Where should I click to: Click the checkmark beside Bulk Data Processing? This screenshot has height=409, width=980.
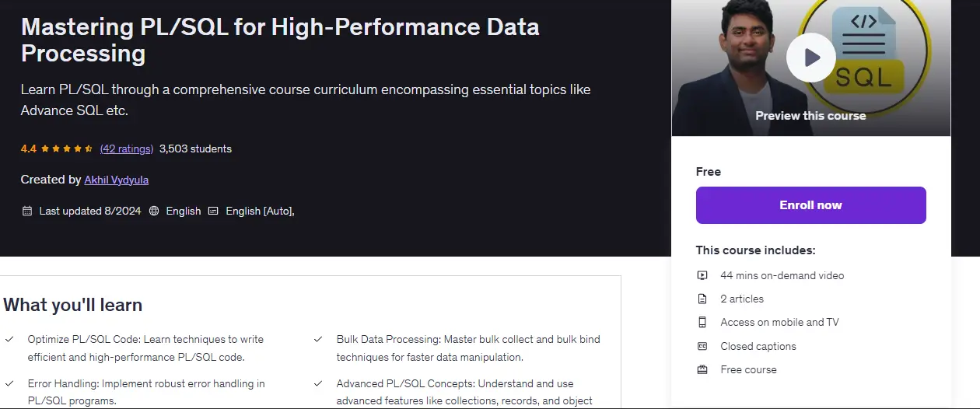tap(318, 340)
